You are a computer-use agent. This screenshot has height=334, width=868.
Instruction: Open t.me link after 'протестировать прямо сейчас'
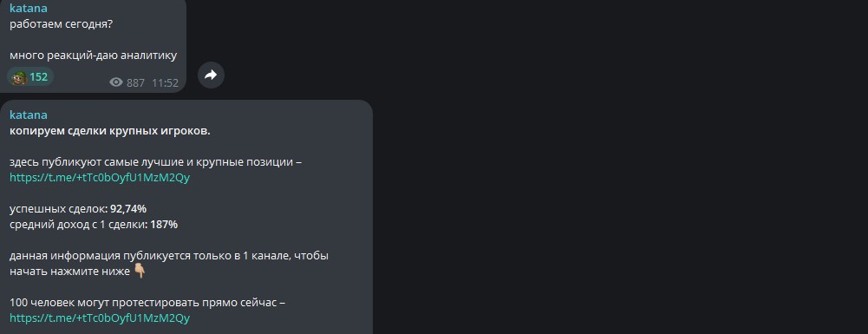pos(100,318)
